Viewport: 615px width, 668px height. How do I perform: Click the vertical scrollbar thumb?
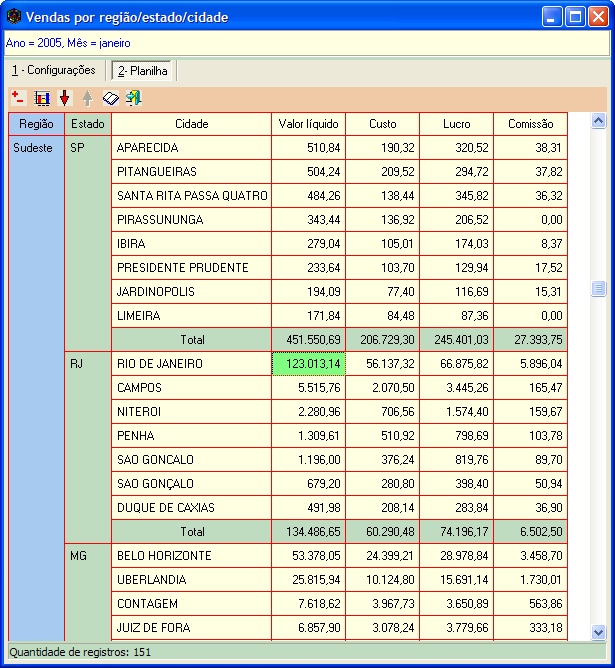click(x=598, y=289)
